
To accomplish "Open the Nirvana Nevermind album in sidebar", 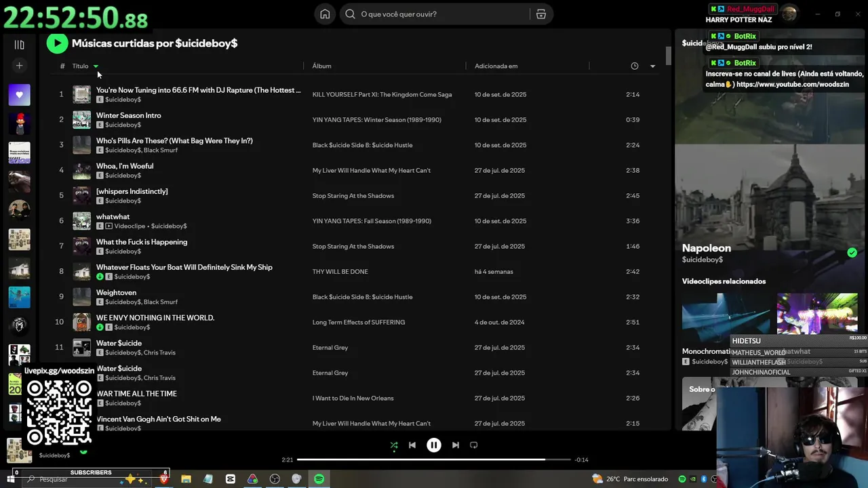I will (x=19, y=297).
